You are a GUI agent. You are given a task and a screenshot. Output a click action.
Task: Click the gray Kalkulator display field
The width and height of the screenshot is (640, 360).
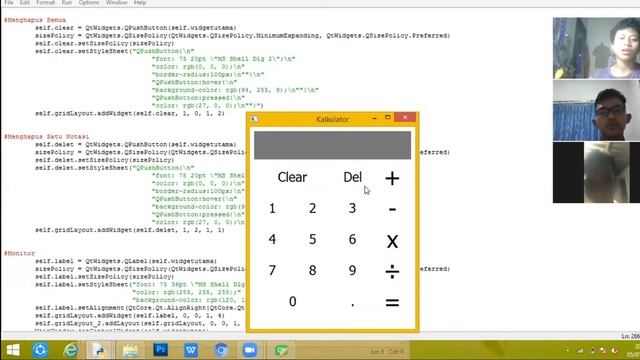click(332, 145)
